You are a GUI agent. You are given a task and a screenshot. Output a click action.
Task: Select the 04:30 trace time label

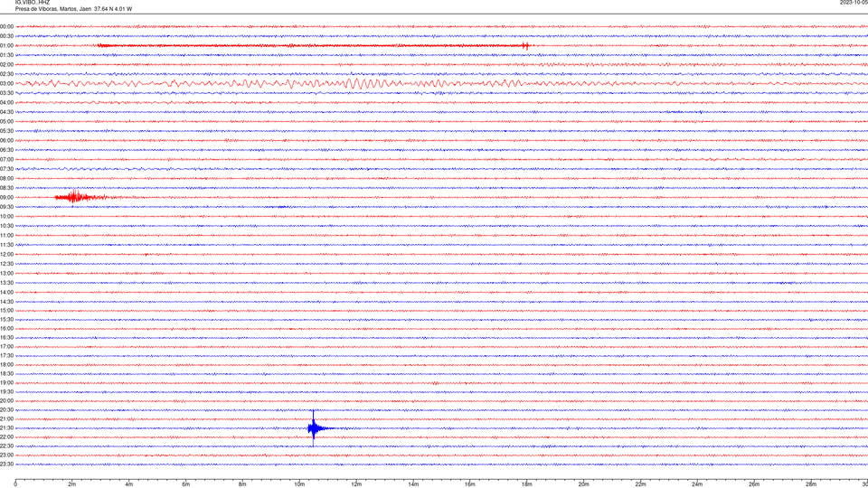click(x=6, y=112)
